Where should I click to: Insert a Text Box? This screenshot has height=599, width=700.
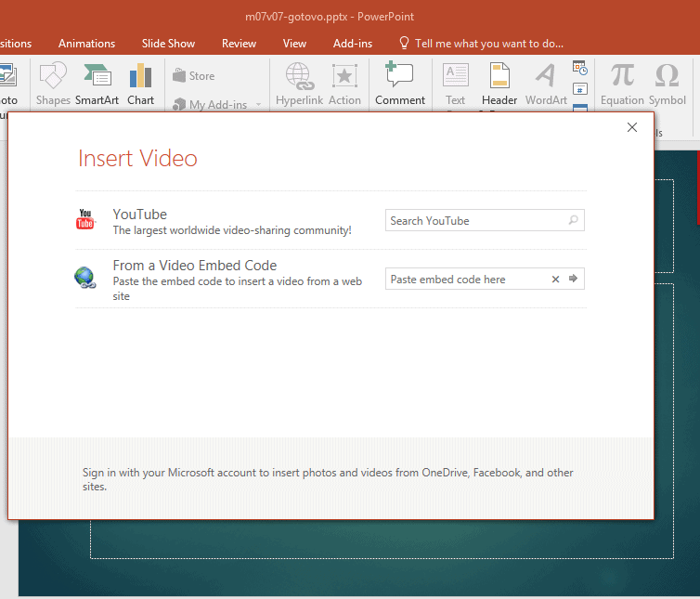tap(455, 85)
